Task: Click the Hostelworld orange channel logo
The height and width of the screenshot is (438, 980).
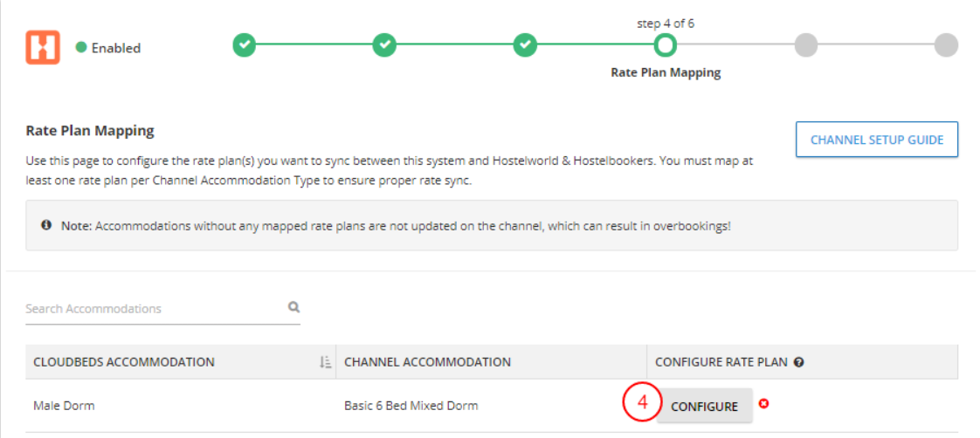Action: 43,47
